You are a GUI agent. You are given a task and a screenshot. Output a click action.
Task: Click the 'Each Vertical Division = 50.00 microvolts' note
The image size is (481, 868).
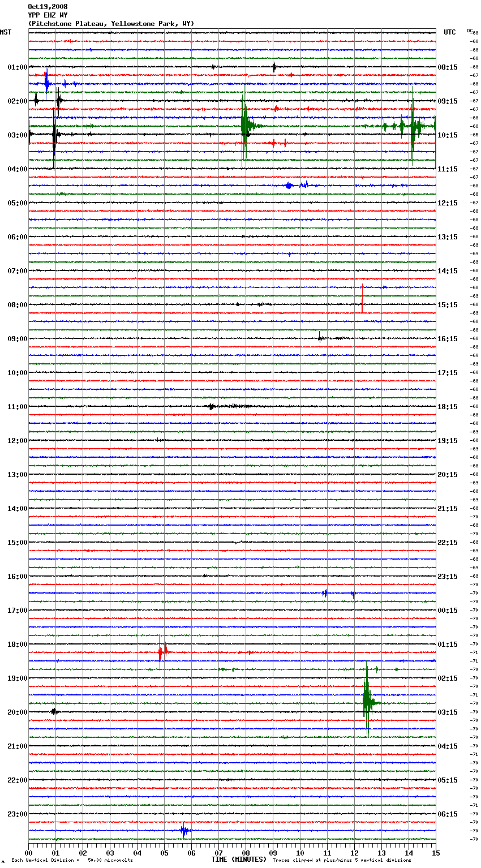coord(72,861)
